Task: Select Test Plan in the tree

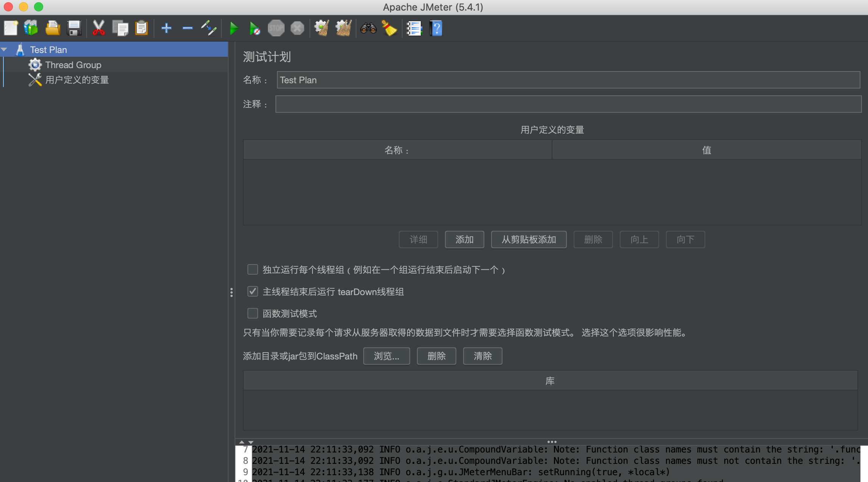Action: [x=48, y=50]
